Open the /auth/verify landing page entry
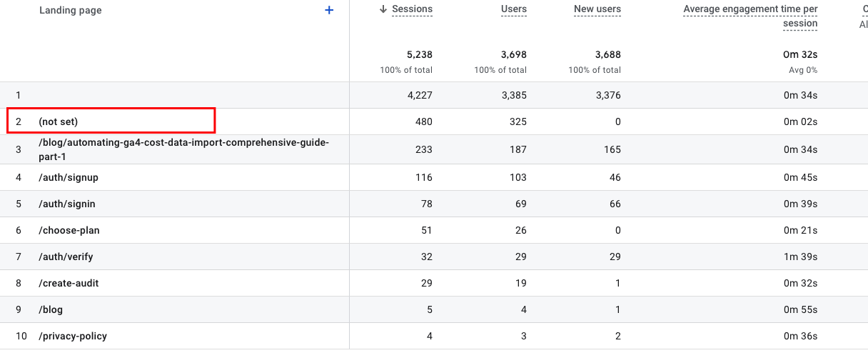Screen dimensions: 868x353 click(66, 257)
